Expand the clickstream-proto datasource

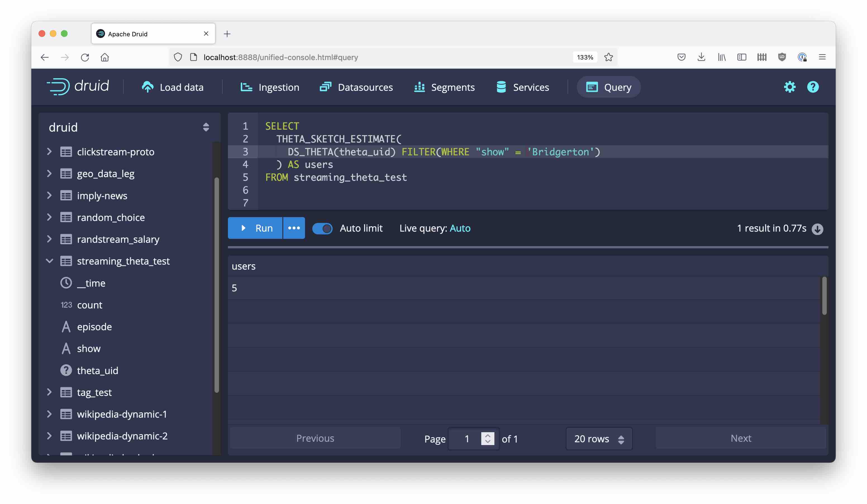tap(49, 152)
